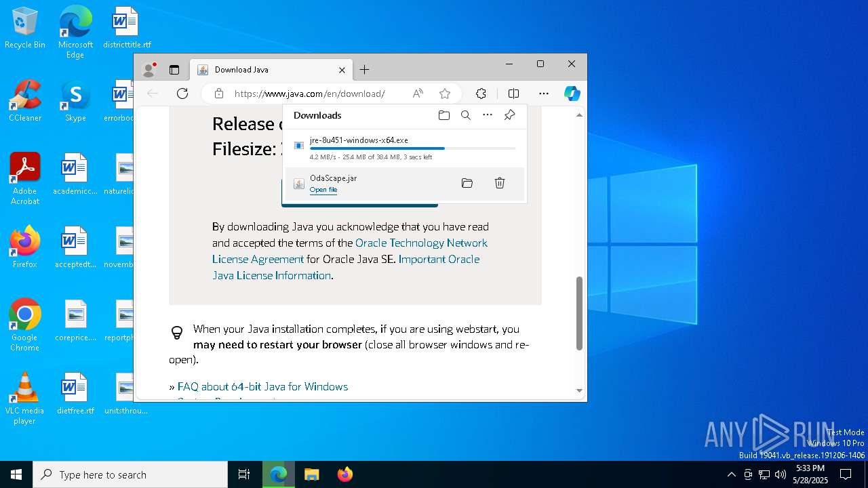
Task: Select Microsoft Edge desktop shortcut
Action: point(75,32)
